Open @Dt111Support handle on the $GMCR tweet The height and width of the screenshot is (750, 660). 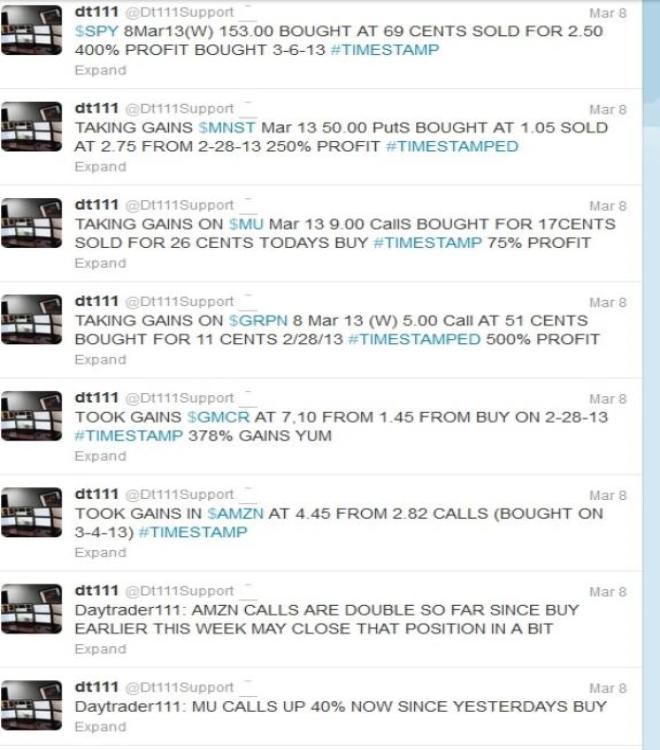click(179, 398)
